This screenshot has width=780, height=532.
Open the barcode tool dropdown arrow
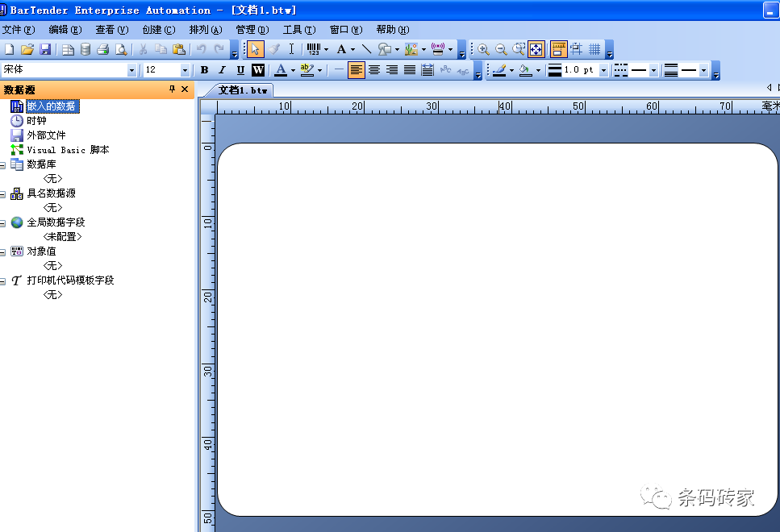coord(327,49)
